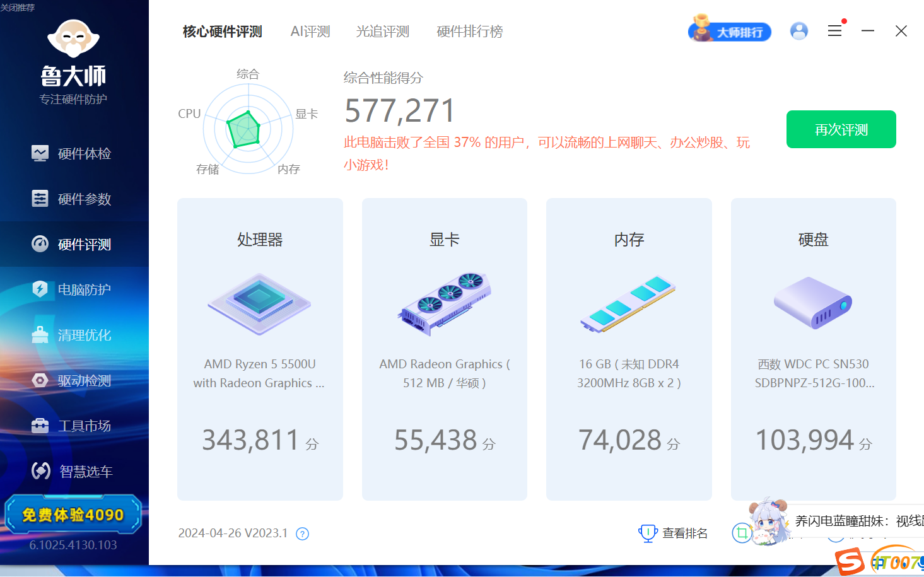Click the 综合性能得分 label
The height and width of the screenshot is (577, 924).
pyautogui.click(x=383, y=78)
